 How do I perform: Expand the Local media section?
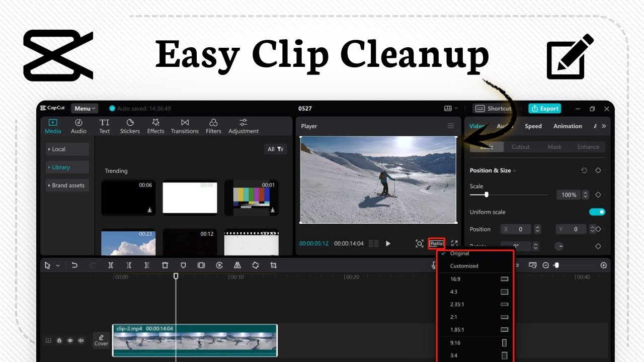(67, 149)
